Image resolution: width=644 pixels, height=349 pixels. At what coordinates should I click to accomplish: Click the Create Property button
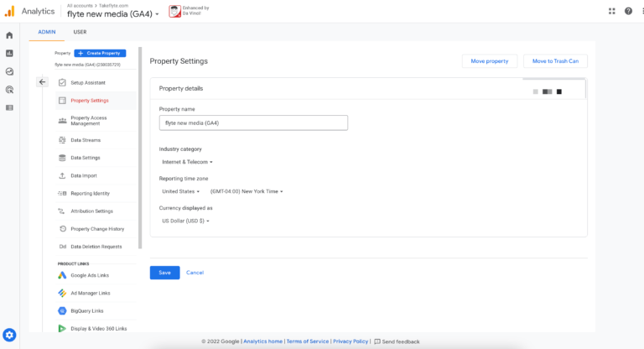tap(100, 53)
